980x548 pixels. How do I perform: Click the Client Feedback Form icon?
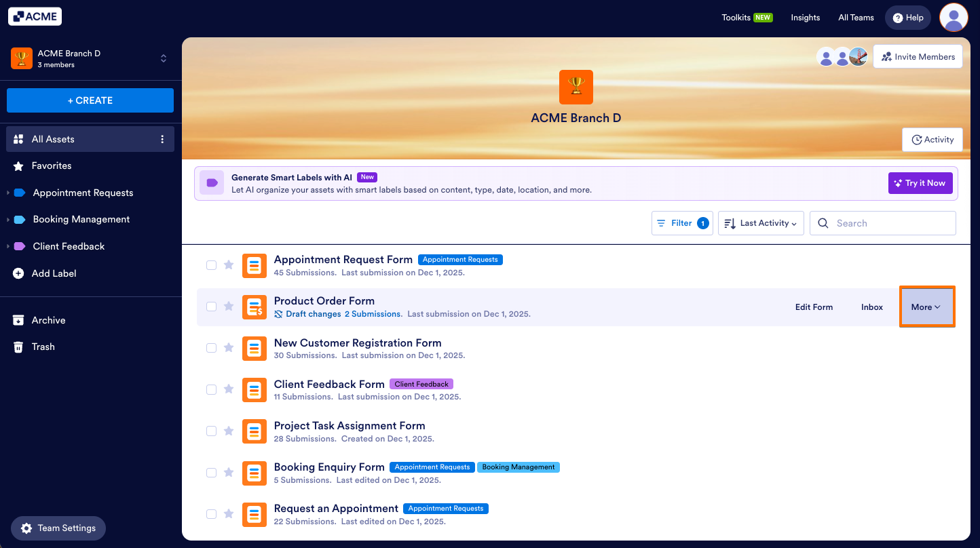pyautogui.click(x=255, y=390)
